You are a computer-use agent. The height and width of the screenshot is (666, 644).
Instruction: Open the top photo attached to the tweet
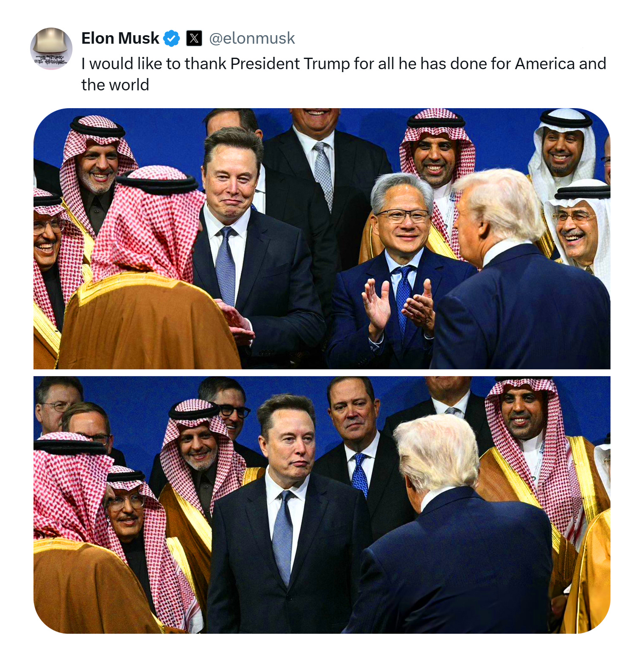(322, 238)
